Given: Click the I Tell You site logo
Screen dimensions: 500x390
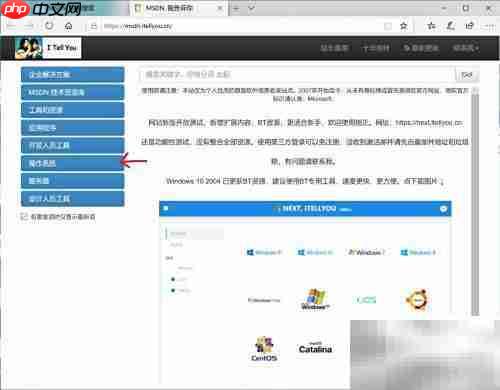Looking at the screenshot, I should (x=48, y=48).
